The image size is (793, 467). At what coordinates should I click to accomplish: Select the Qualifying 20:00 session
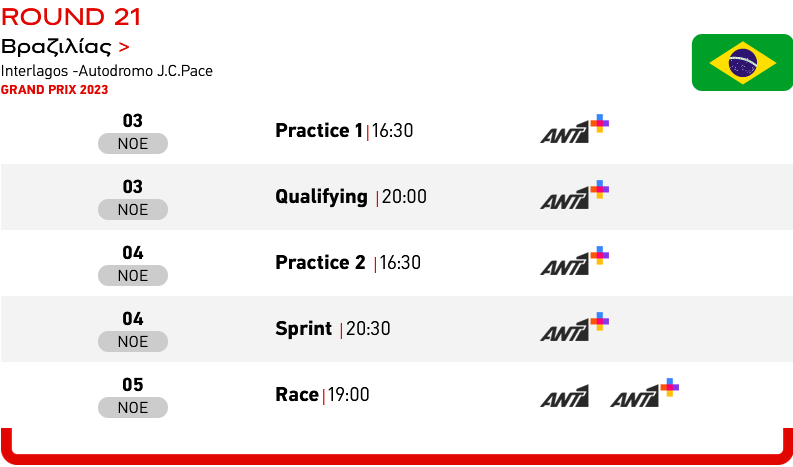[x=351, y=197]
